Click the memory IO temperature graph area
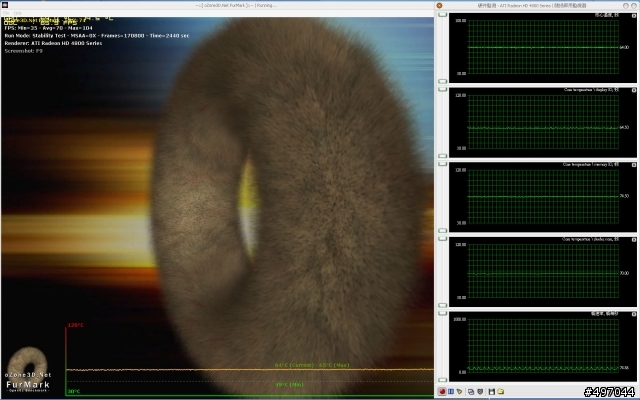Viewport: 640px width, 400px height. click(543, 196)
